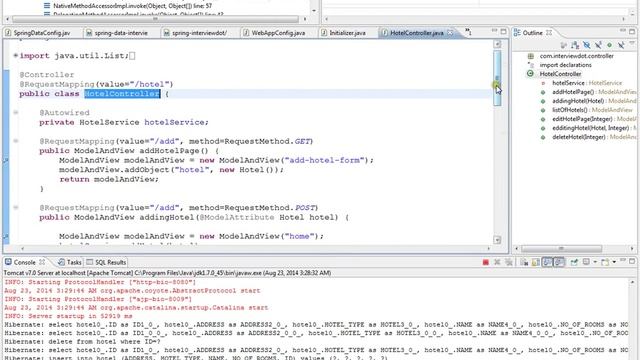Switch to spring-data-intervie editor tab

point(117,33)
